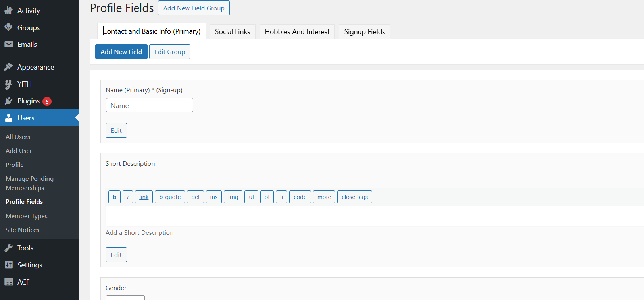Viewport: 644px width, 300px height.
Task: Click the ACF menu icon
Action: click(x=8, y=282)
